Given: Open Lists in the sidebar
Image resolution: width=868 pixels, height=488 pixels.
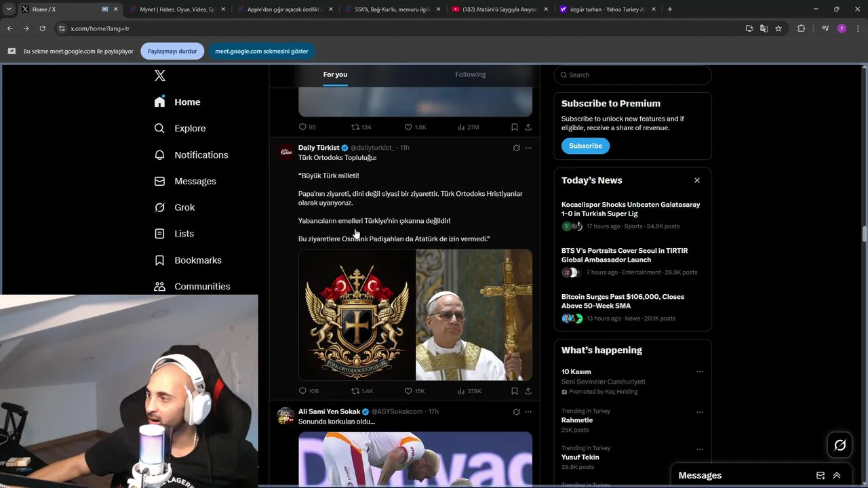Looking at the screenshot, I should click(x=174, y=233).
